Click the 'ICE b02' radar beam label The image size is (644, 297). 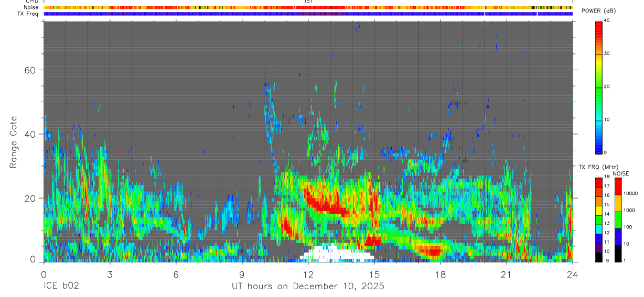click(61, 287)
